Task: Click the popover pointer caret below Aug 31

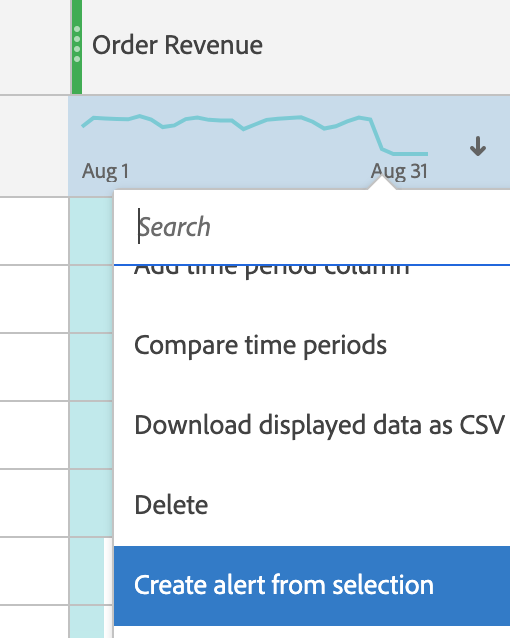Action: pyautogui.click(x=382, y=183)
